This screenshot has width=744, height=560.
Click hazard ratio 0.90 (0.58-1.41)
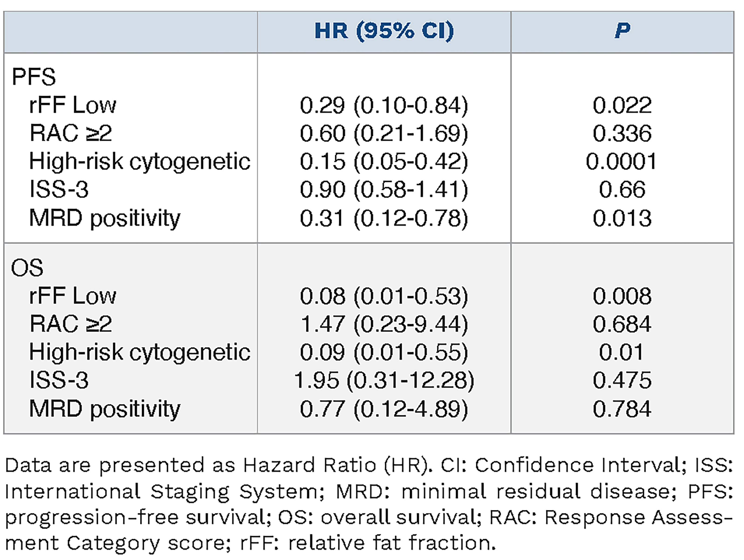coord(384,190)
